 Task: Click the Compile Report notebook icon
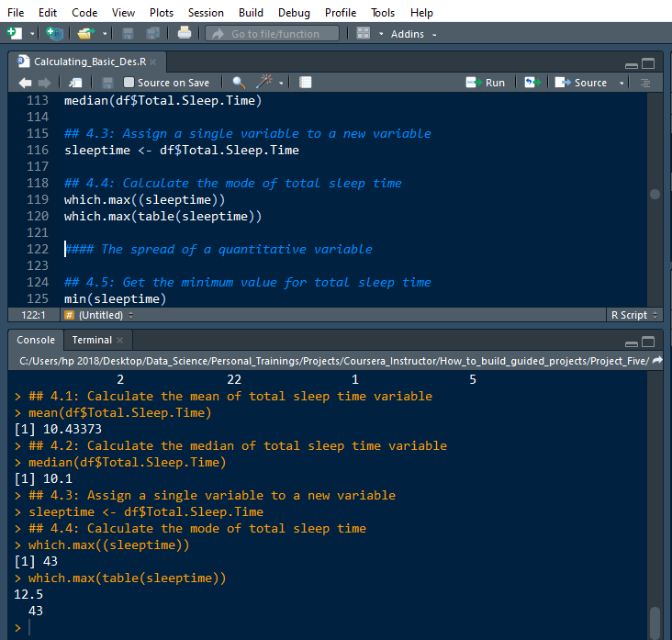(x=306, y=83)
